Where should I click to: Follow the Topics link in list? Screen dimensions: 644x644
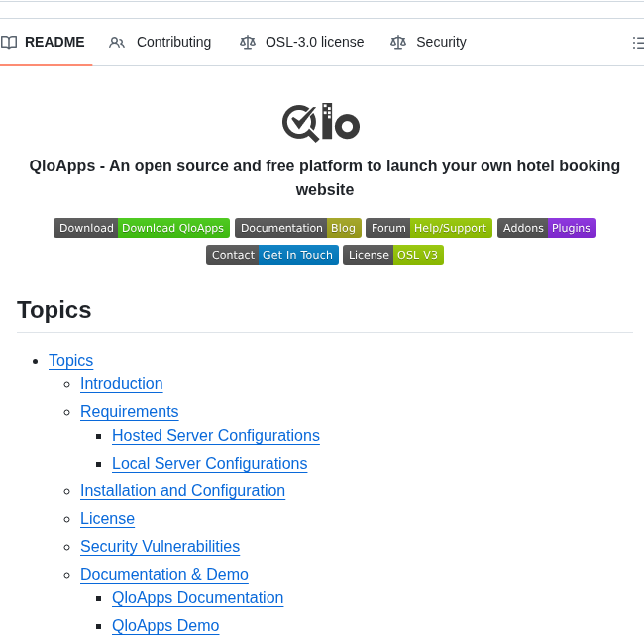click(70, 361)
